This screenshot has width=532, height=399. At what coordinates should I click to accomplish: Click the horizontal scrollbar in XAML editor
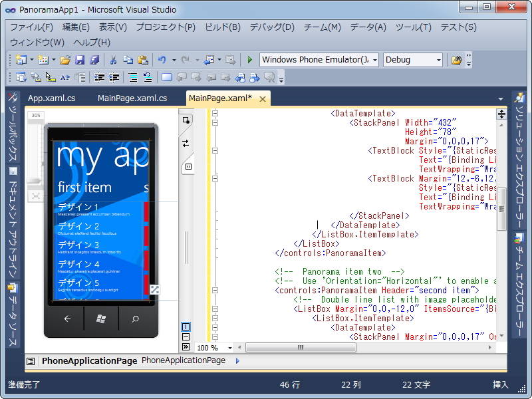[x=301, y=348]
